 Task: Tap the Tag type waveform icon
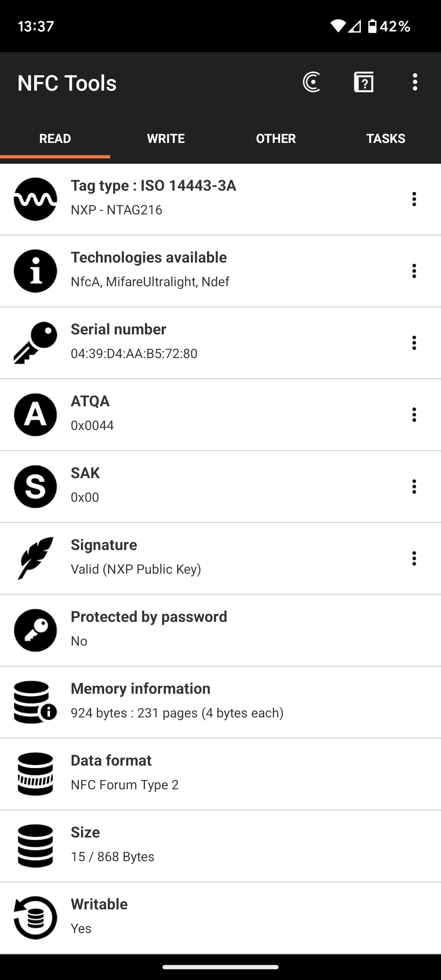tap(36, 199)
